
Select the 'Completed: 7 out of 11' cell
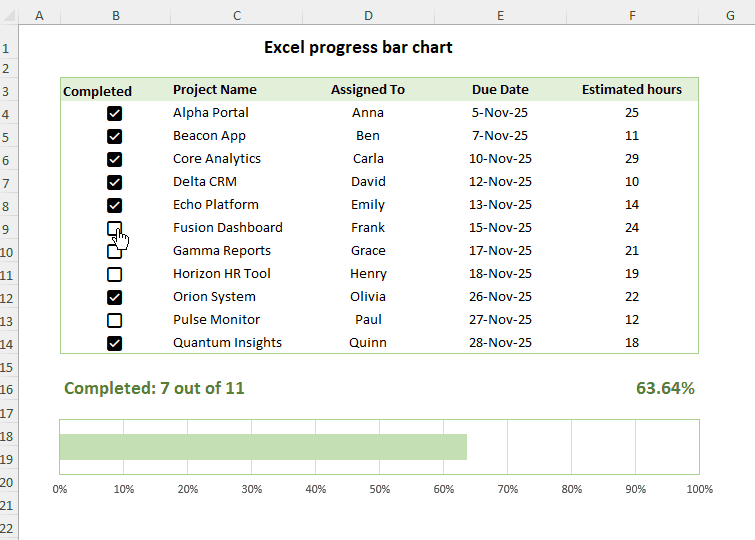[x=154, y=388]
